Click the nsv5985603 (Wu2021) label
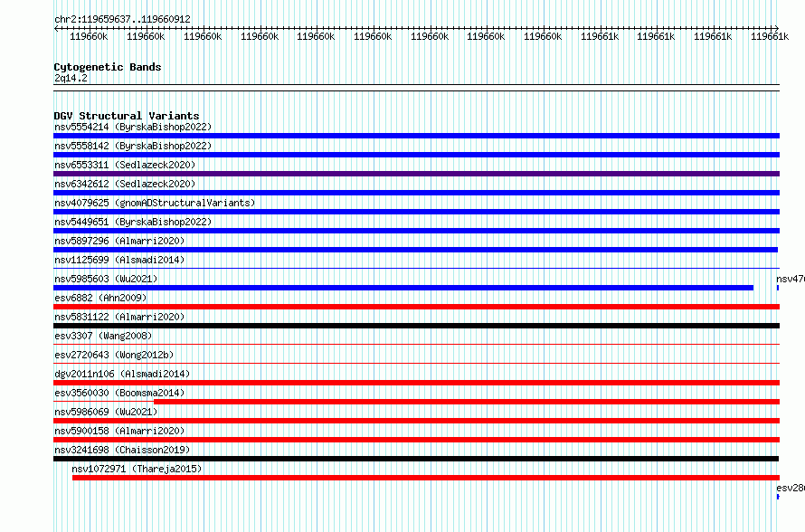Screen dimensions: 805x532 point(106,279)
